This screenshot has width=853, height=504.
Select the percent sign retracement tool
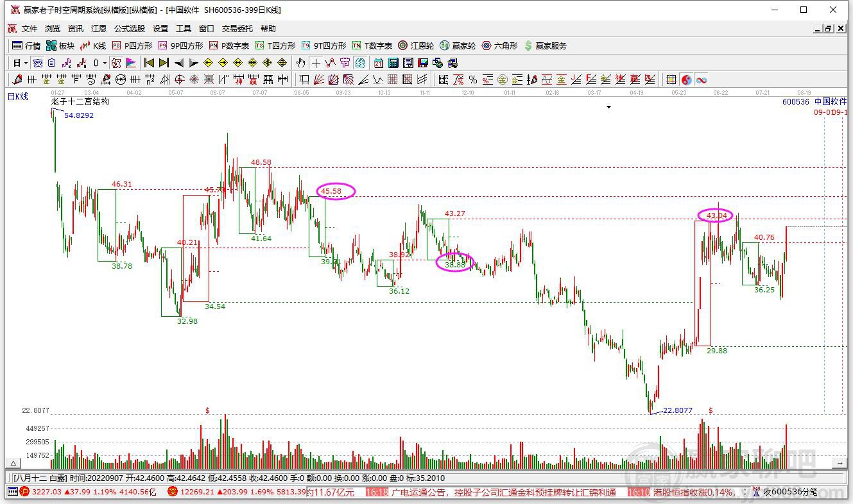click(473, 80)
